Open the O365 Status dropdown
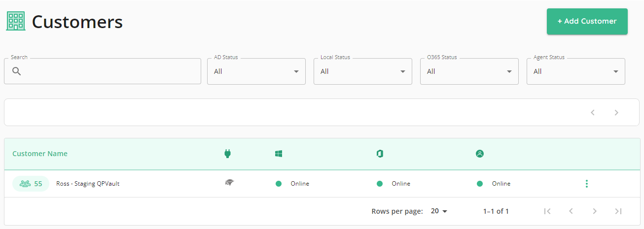The width and height of the screenshot is (644, 229). [x=469, y=71]
